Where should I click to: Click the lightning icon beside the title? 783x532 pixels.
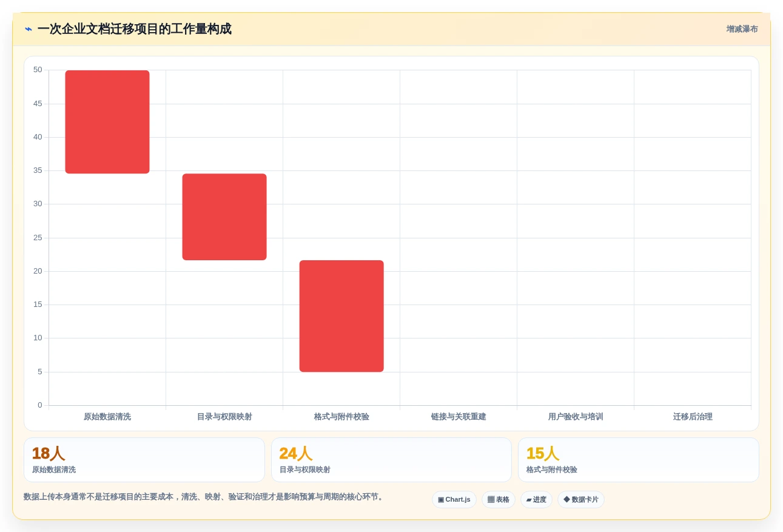click(29, 29)
